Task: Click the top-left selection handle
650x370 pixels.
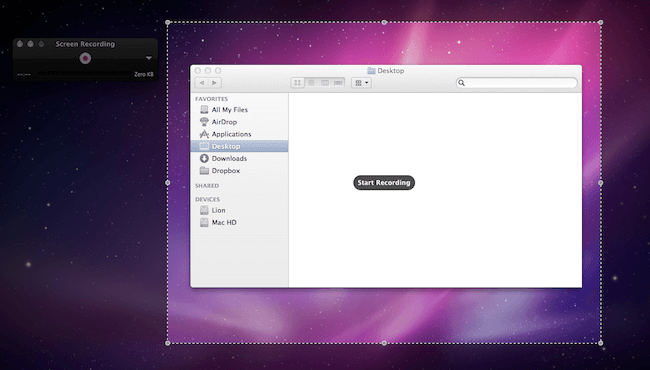Action: [x=167, y=22]
